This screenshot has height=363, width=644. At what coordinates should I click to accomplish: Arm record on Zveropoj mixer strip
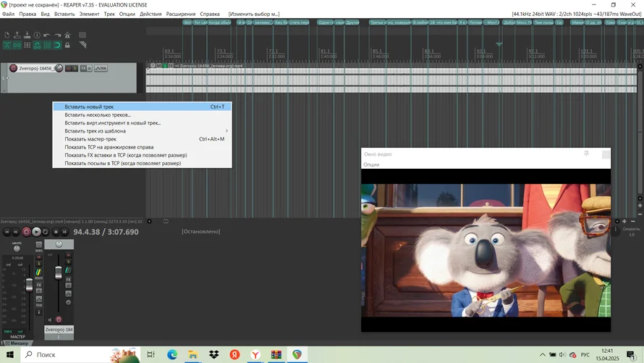coord(59,320)
